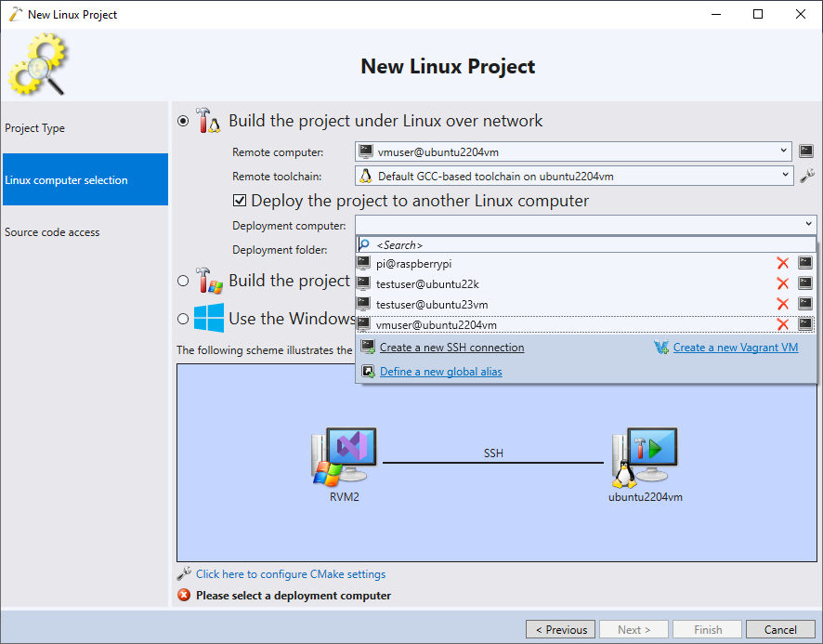Open terminal for testuser@ubuntu22k list entry

click(x=805, y=283)
